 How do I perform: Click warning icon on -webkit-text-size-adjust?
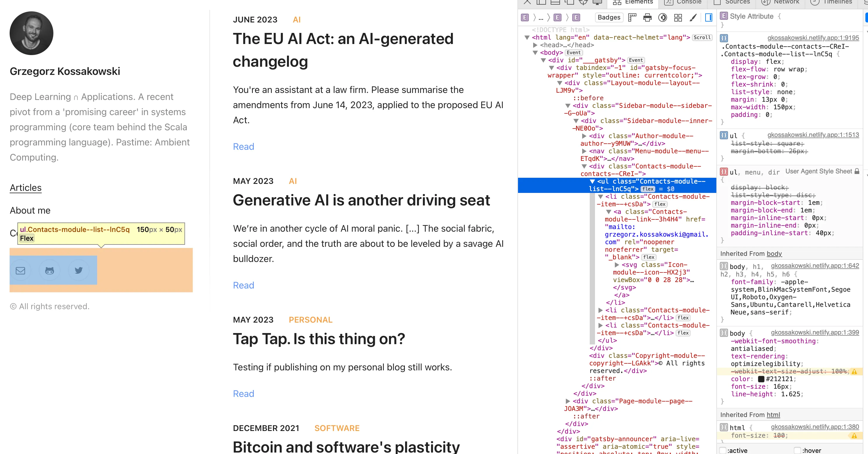pos(854,372)
